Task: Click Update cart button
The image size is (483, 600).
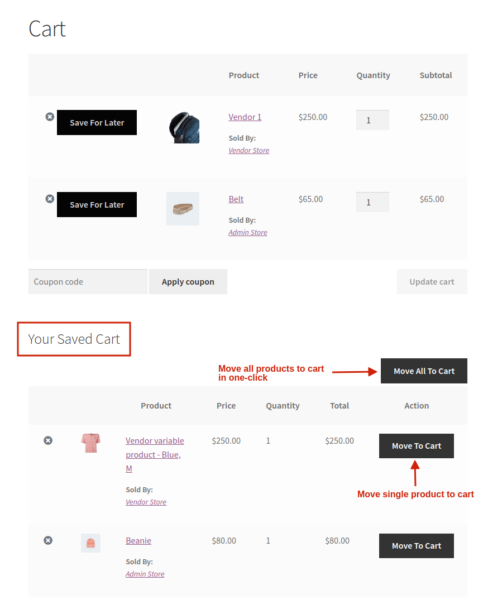Action: [432, 282]
